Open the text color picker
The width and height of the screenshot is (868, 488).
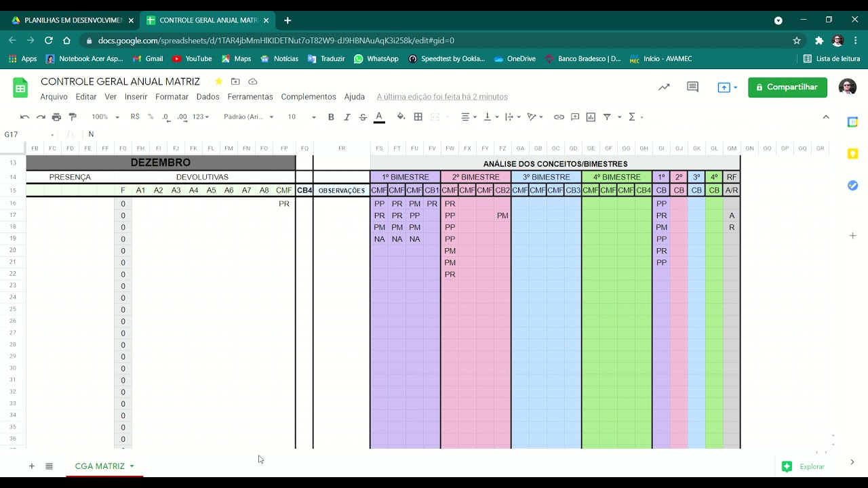click(x=379, y=117)
